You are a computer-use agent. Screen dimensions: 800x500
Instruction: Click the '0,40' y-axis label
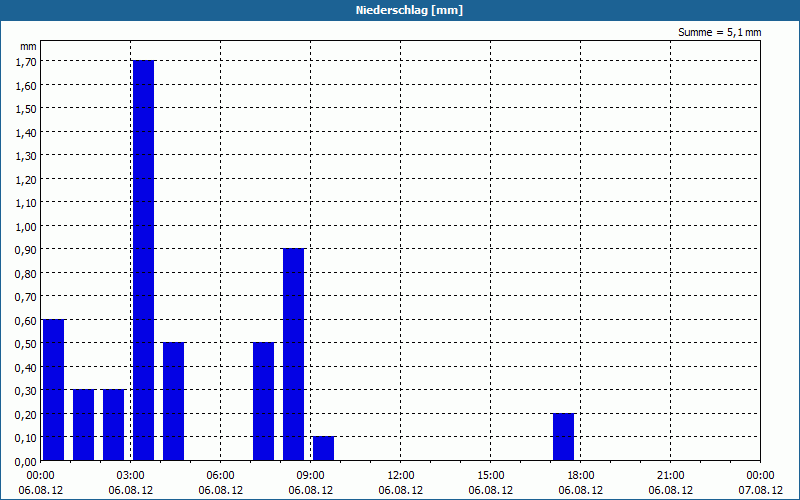coord(26,368)
